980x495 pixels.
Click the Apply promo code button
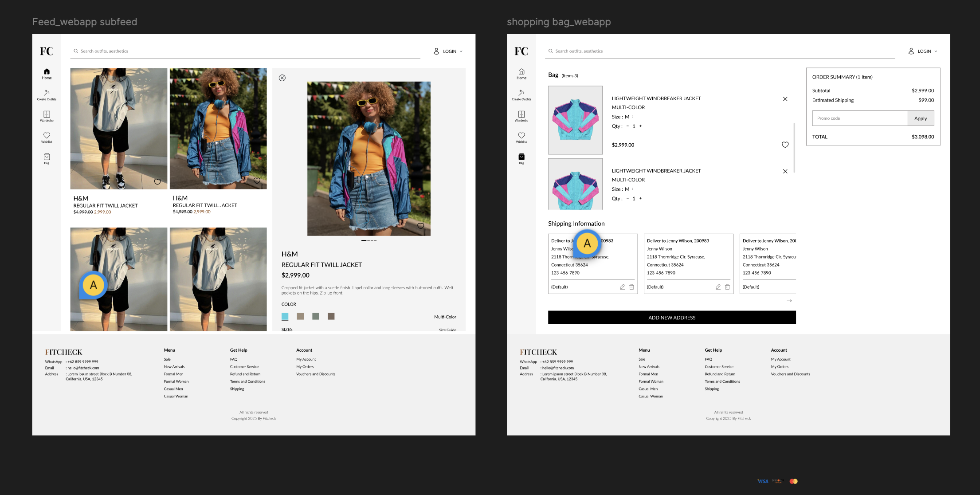coord(921,118)
